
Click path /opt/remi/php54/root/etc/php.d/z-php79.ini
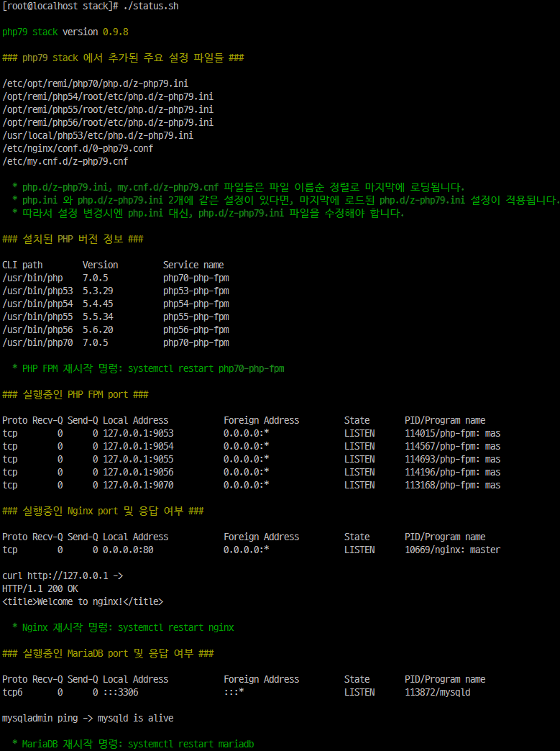click(x=108, y=96)
